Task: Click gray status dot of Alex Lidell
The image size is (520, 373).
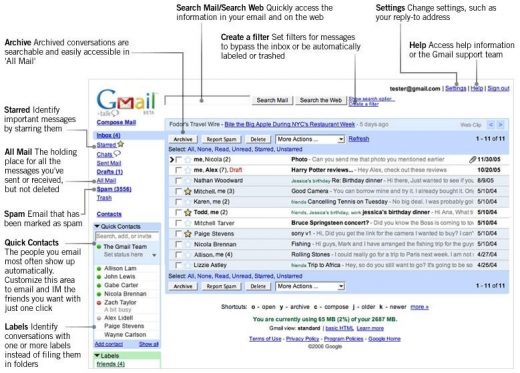Action: tap(99, 318)
